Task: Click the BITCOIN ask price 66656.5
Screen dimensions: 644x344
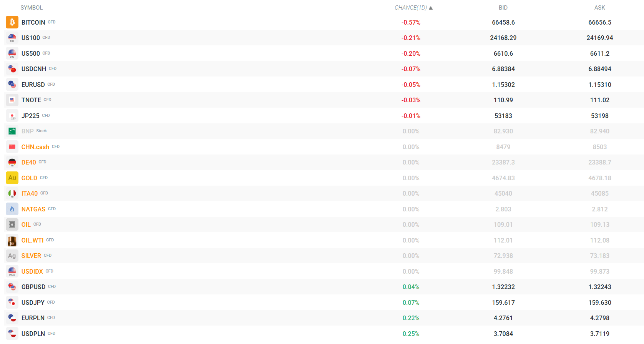Action: click(x=599, y=22)
